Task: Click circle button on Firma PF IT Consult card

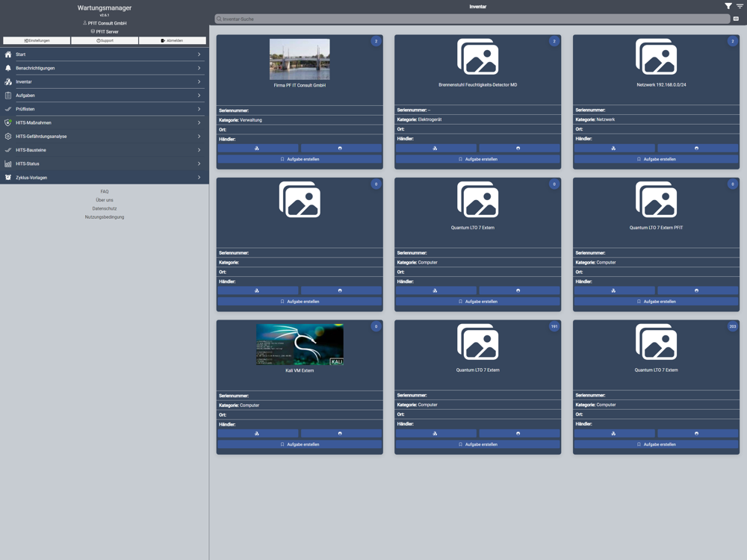Action: (x=341, y=149)
